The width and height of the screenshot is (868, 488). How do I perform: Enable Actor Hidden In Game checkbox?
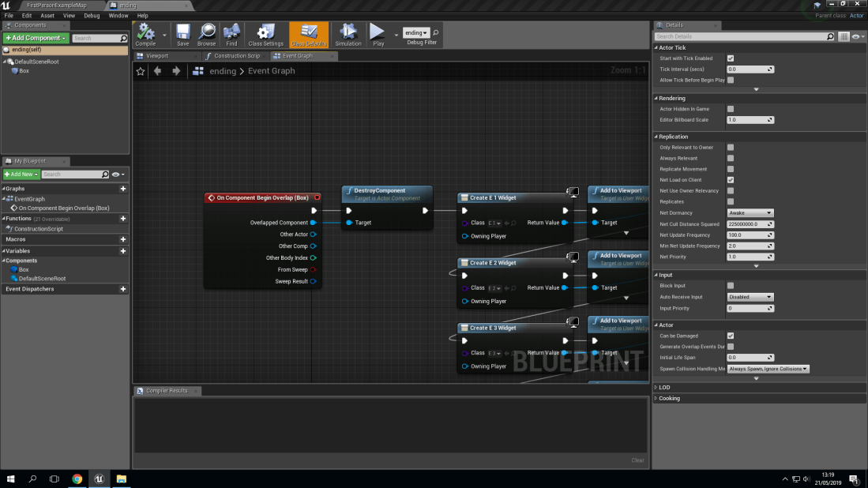(731, 109)
